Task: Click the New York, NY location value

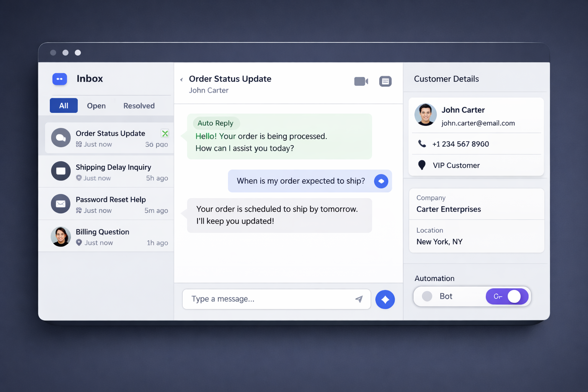Action: point(439,242)
